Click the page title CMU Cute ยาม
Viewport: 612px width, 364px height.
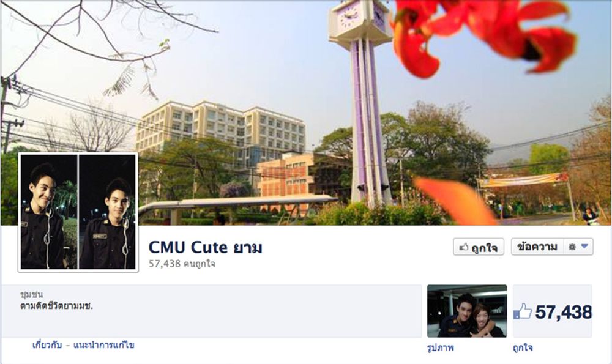click(x=205, y=247)
